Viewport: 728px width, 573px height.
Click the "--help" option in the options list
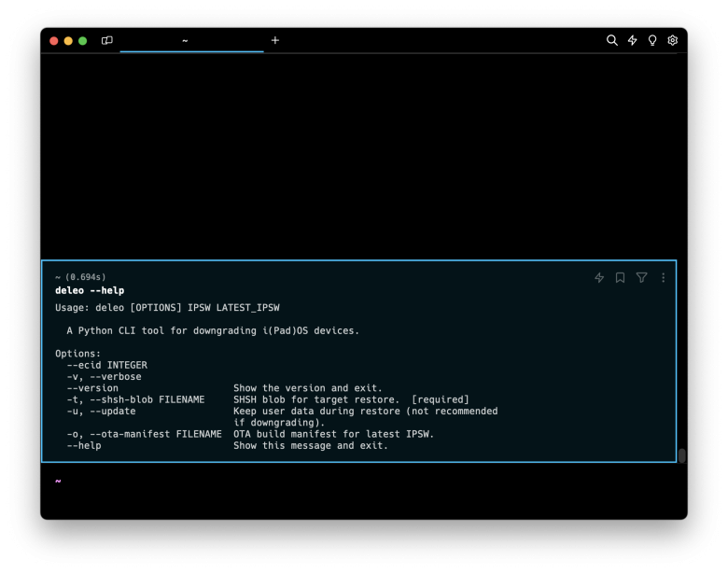click(84, 446)
